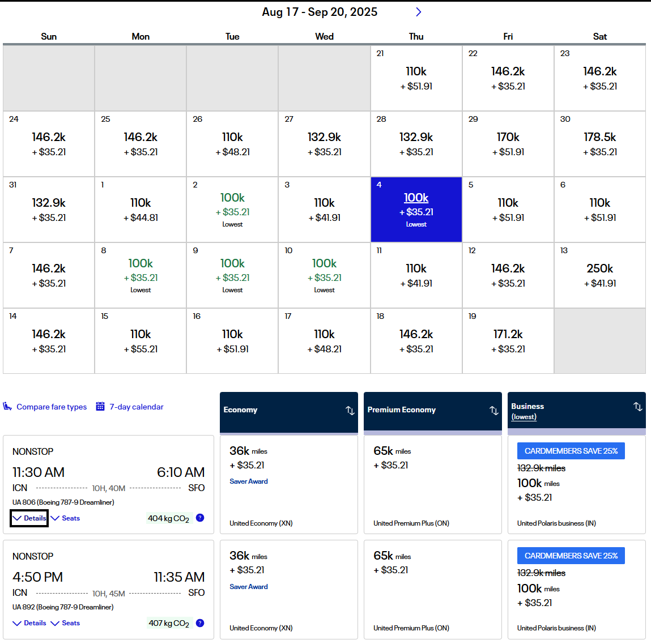Select September 5 calendar date
Image resolution: width=651 pixels, height=644 pixels.
[x=508, y=210]
